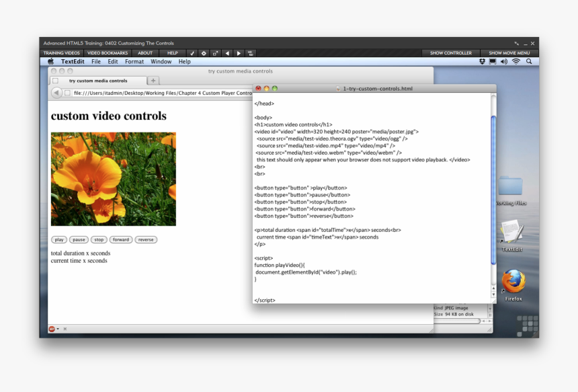Click the test-video.webm source line
This screenshot has width=578, height=392.
coord(329,153)
